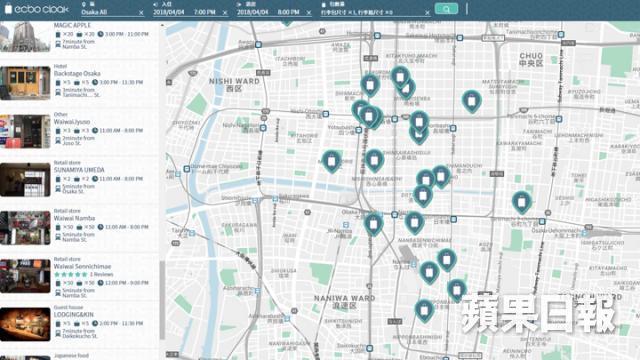Clear the check-out date and time field
The width and height of the screenshot is (640, 360).
click(309, 13)
